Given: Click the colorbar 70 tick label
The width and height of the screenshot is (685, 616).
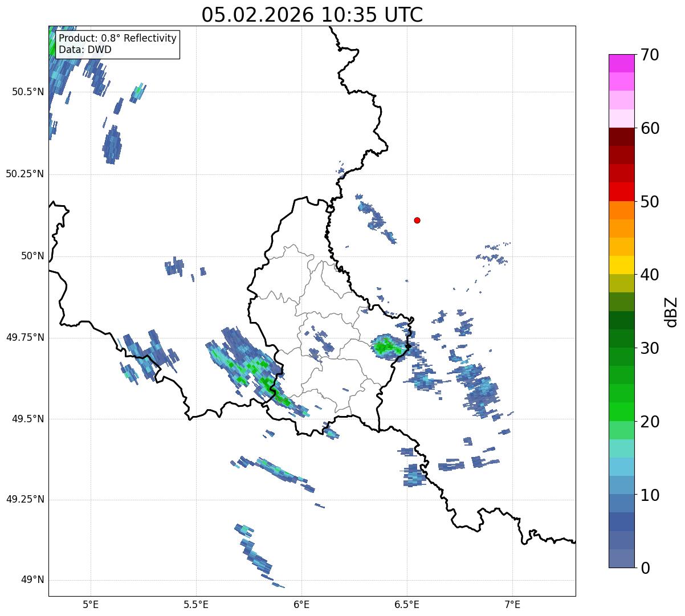Looking at the screenshot, I should click(x=650, y=55).
